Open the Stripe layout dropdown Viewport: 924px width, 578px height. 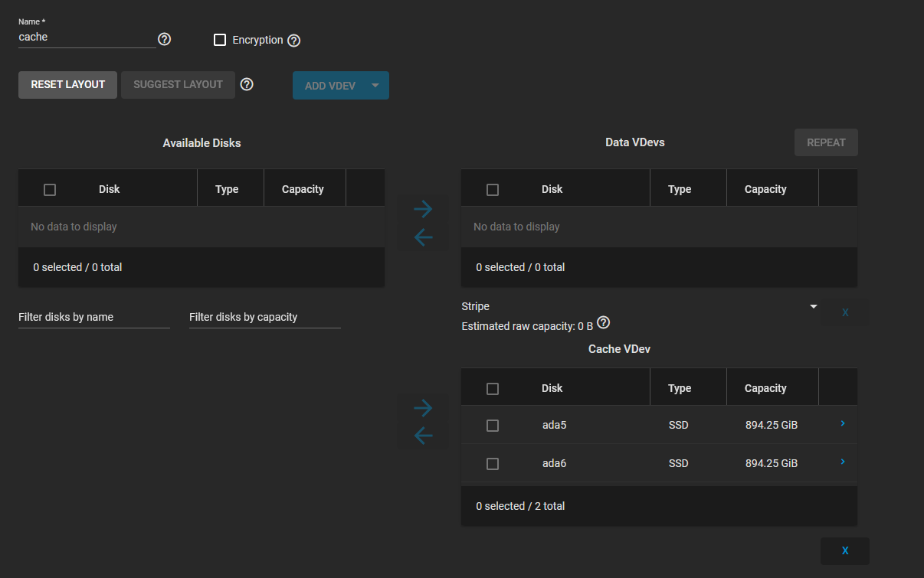click(x=639, y=306)
